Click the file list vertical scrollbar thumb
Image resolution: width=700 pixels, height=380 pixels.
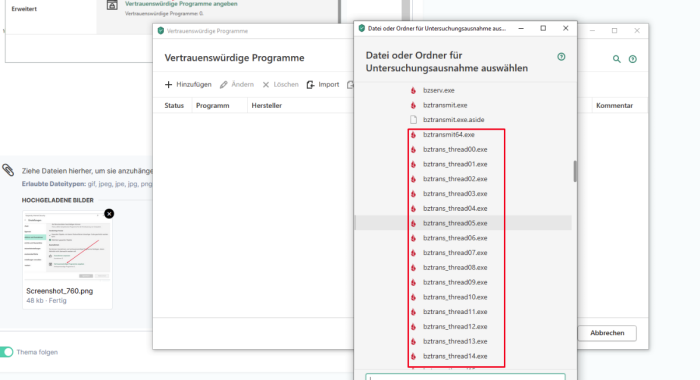click(575, 171)
